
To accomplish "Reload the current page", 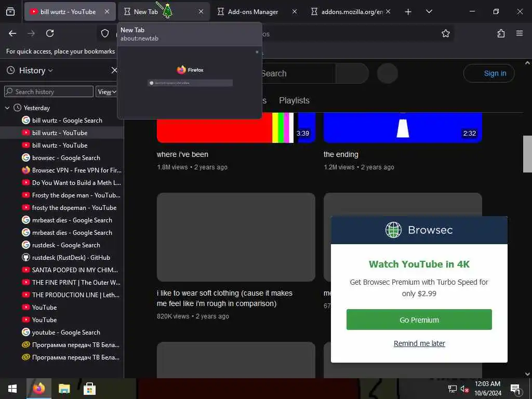I will pyautogui.click(x=50, y=33).
